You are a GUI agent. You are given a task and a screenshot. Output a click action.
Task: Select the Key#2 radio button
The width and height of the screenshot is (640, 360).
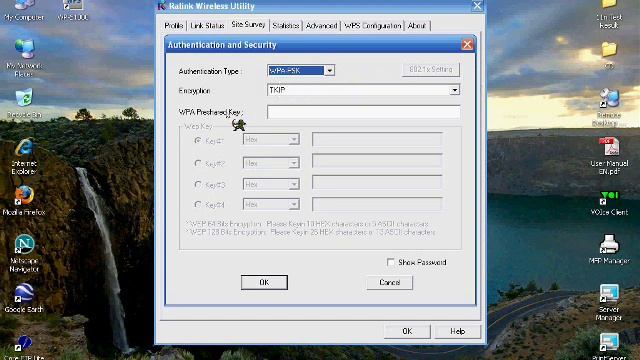198,163
